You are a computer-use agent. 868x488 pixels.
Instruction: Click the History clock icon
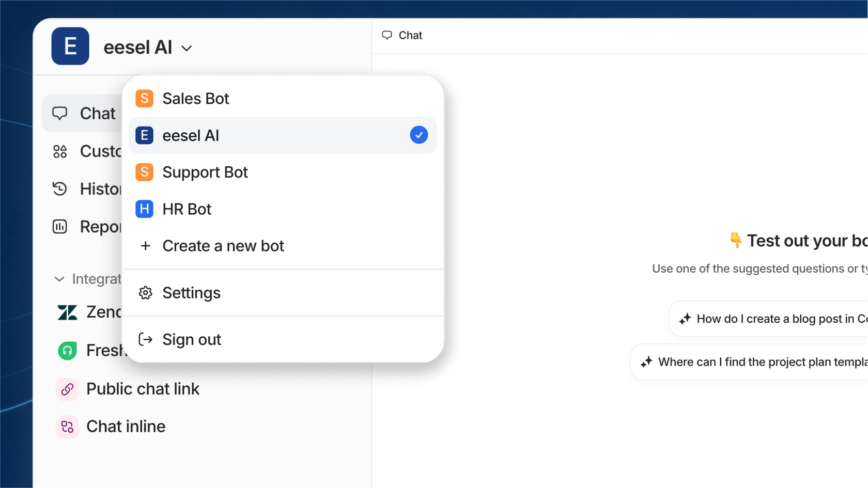pyautogui.click(x=60, y=189)
